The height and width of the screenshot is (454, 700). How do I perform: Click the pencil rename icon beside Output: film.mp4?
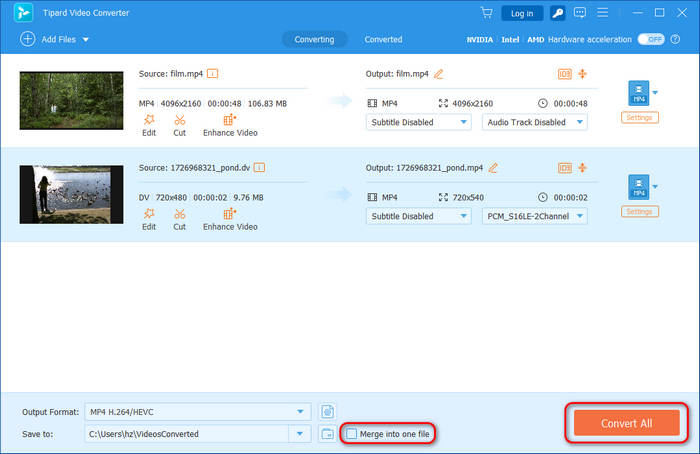pos(438,74)
